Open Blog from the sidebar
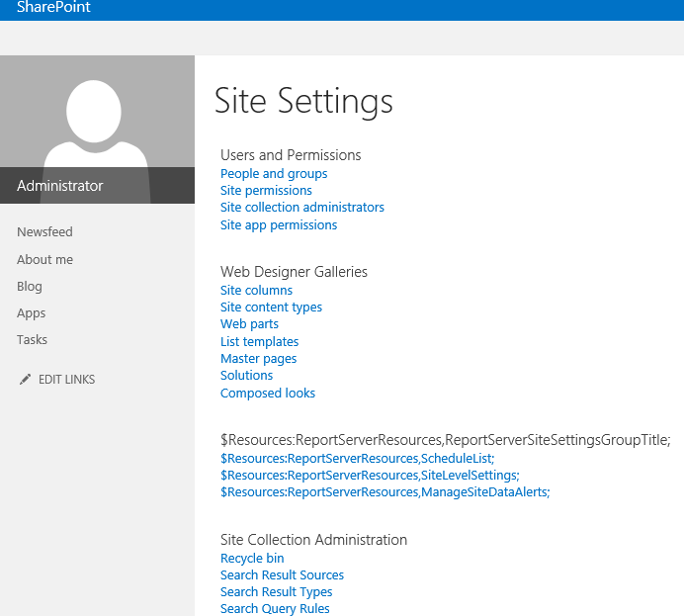The image size is (684, 616). coord(30,287)
